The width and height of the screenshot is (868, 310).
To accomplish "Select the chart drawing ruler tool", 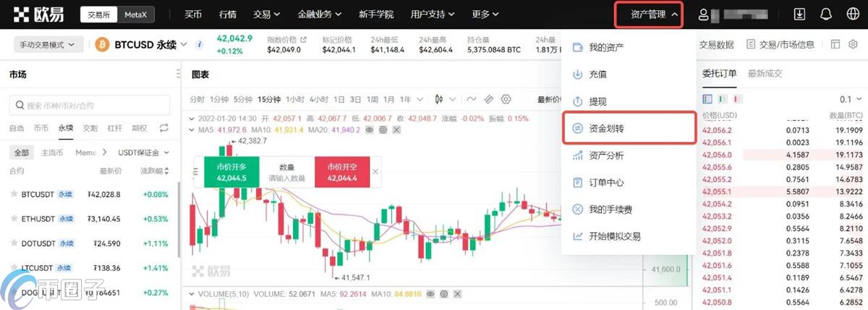I will click(489, 99).
